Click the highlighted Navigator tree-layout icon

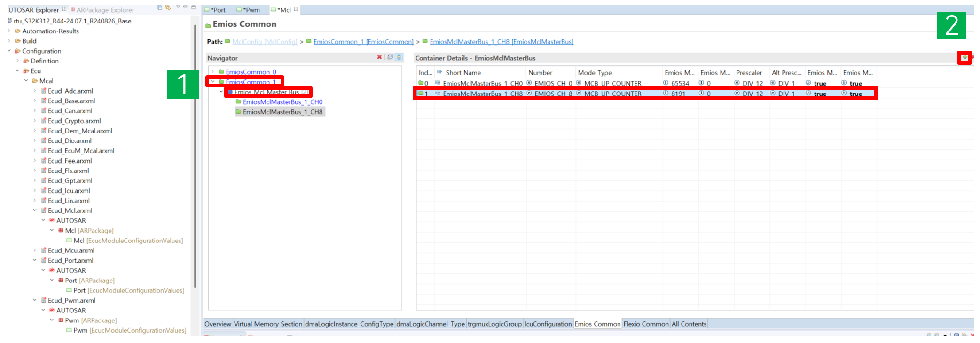(x=399, y=57)
